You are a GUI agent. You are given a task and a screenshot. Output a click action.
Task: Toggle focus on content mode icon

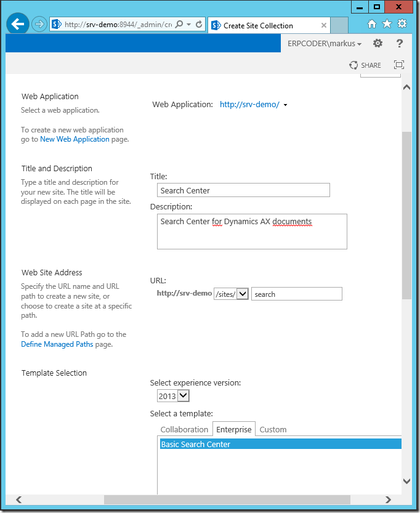(398, 65)
